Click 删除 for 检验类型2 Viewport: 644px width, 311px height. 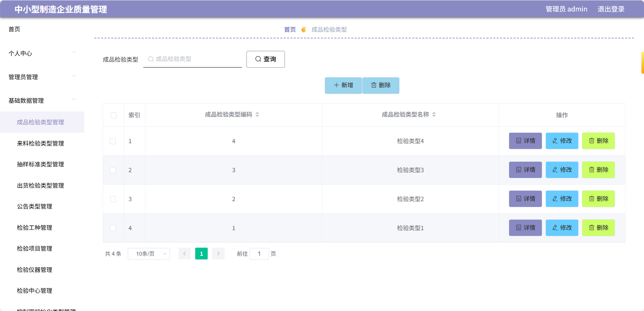(598, 199)
